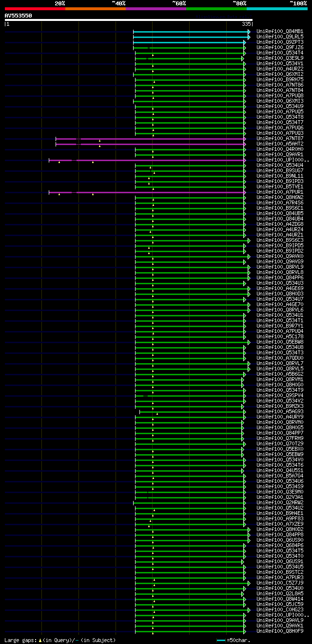Click the cyan 50char scale bar in legend
Viewport: 312px width, 644px height.
tap(221, 640)
